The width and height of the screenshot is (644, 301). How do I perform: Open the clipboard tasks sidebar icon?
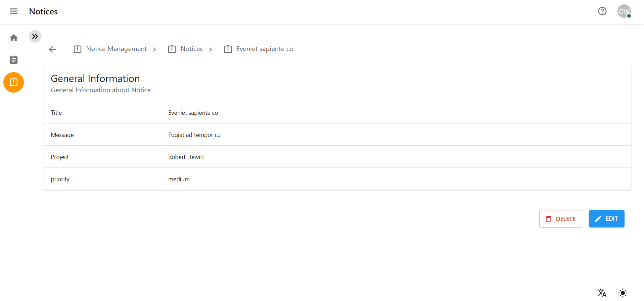click(x=14, y=60)
